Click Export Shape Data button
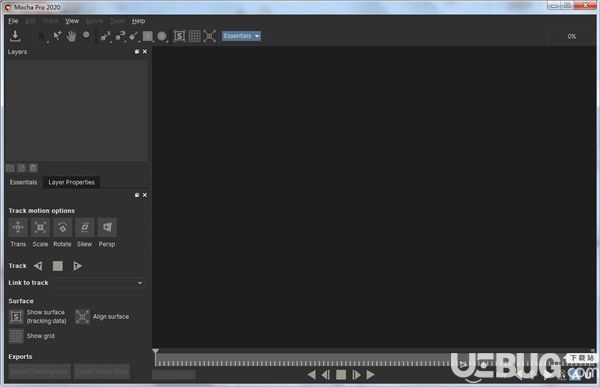The image size is (600, 387). tap(102, 371)
